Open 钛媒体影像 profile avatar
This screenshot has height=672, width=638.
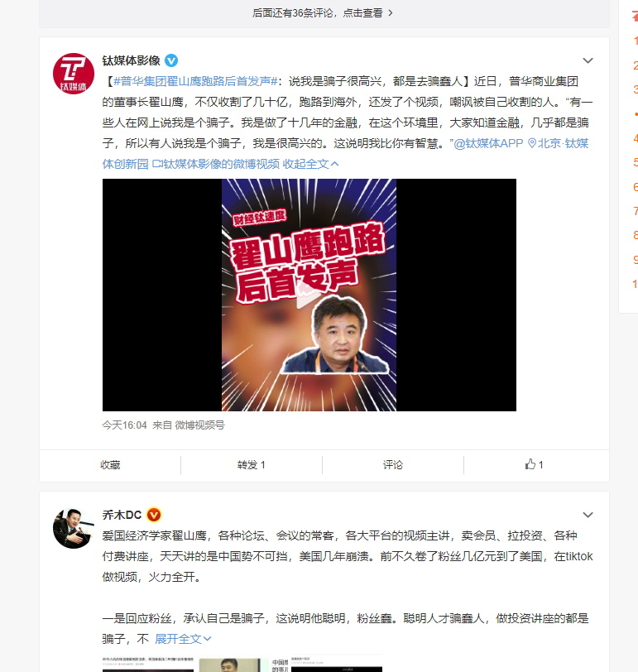click(74, 74)
